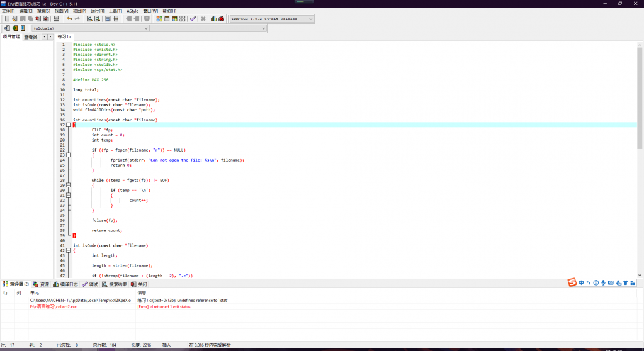644x351 pixels.
Task: Collapse the fold marker at line 31
Action: (x=68, y=196)
